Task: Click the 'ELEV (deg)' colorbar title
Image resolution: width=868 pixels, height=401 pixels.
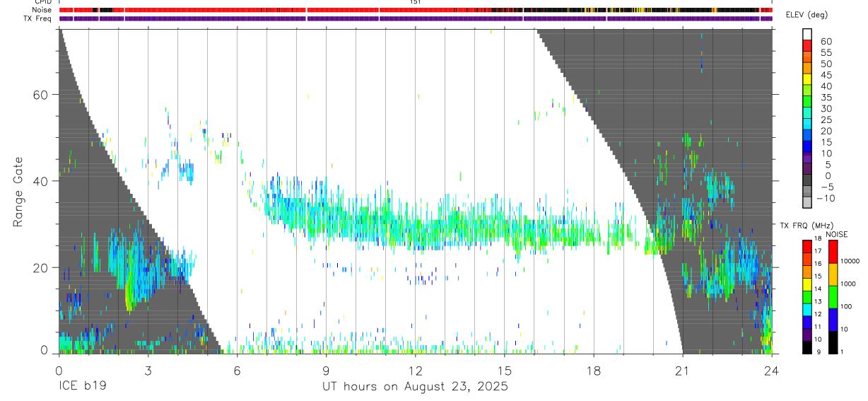Action: click(x=808, y=16)
